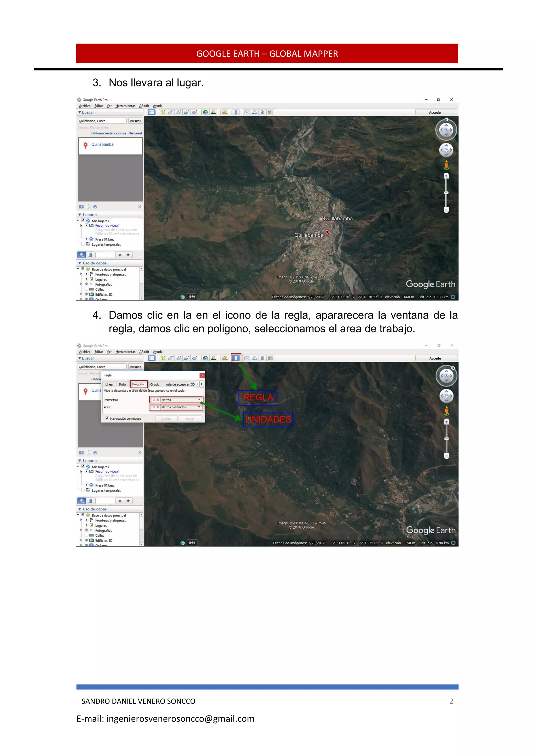The image size is (535, 756).
Task: Add placemark pin icon in step 4 screenshot
Action: pyautogui.click(x=163, y=358)
